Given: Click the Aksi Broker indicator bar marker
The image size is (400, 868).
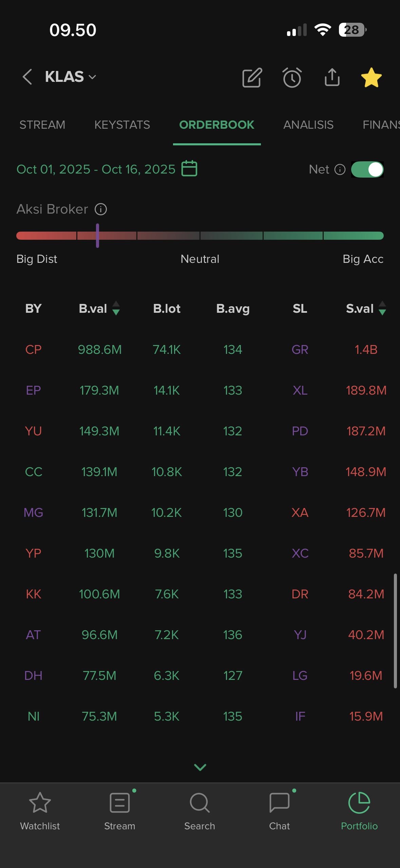Looking at the screenshot, I should [97, 235].
